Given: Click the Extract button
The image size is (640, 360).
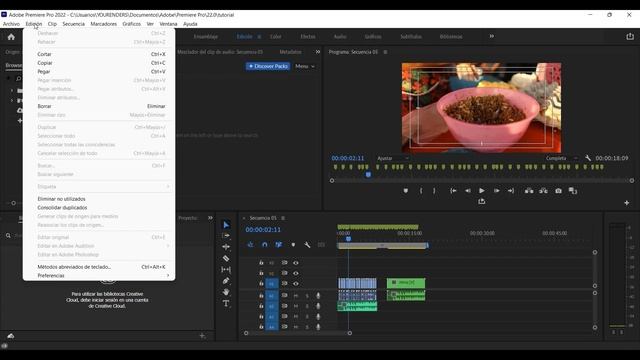Looking at the screenshot, I should (x=543, y=191).
